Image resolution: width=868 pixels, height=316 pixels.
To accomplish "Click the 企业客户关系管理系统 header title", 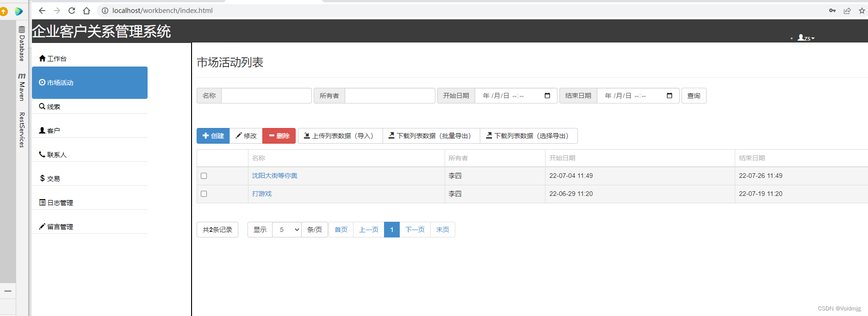I will pyautogui.click(x=101, y=31).
